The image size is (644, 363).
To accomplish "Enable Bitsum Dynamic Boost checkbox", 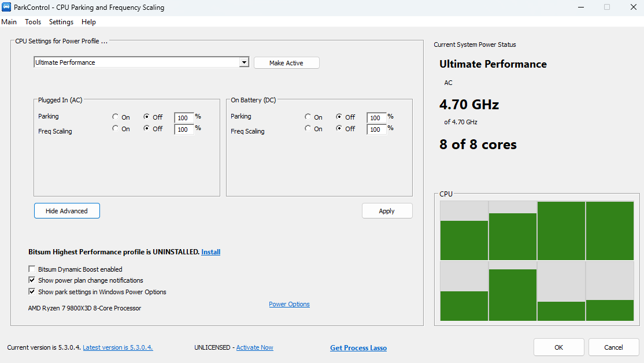I will (32, 269).
